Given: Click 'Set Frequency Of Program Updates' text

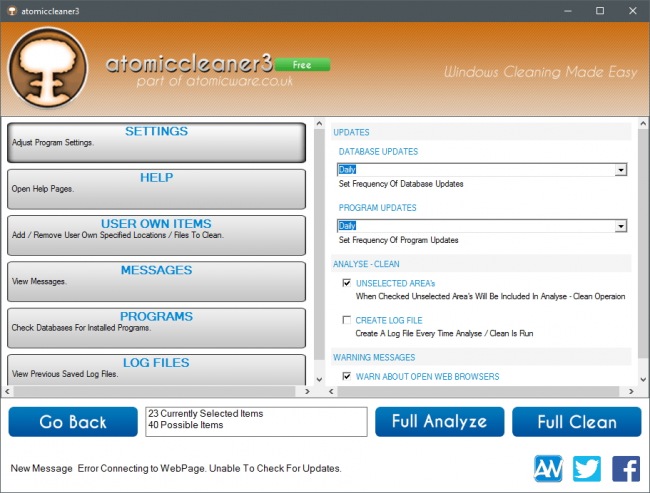Looking at the screenshot, I should tap(398, 240).
